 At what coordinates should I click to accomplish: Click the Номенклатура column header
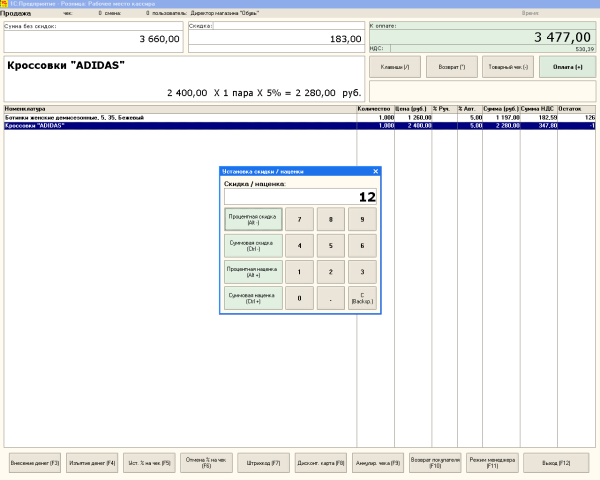(180, 109)
